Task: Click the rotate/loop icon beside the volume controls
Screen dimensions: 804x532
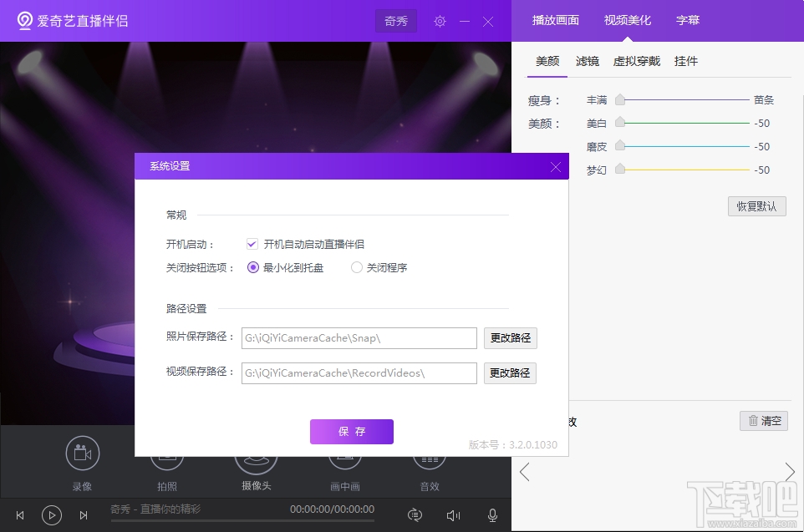Action: point(414,514)
